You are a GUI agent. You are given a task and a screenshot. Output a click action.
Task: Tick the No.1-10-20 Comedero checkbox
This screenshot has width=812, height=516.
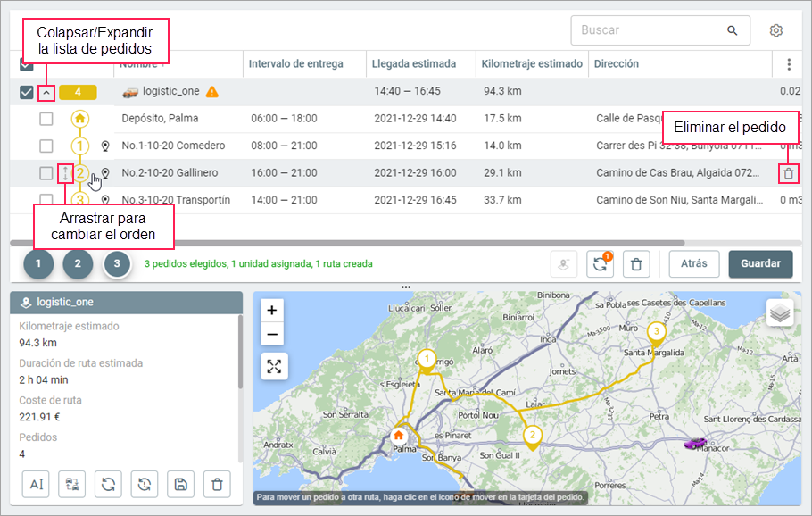click(46, 146)
